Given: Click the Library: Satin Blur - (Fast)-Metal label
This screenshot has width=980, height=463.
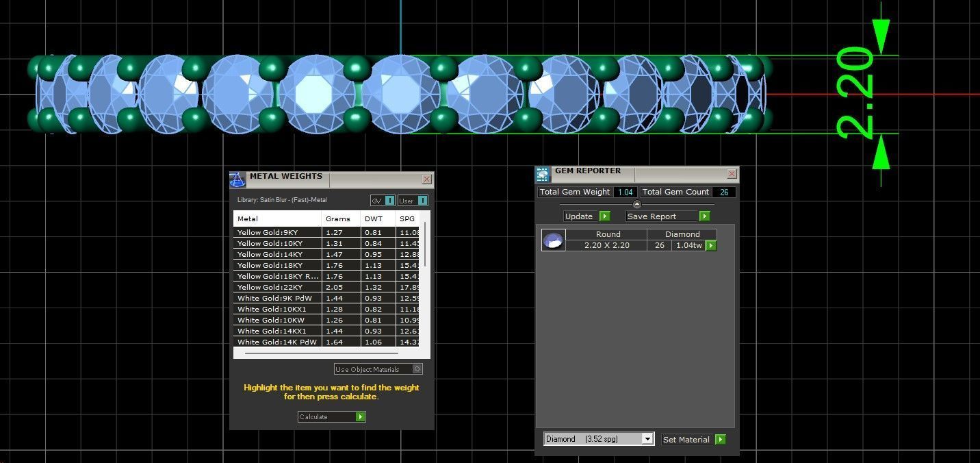Looking at the screenshot, I should [x=282, y=200].
